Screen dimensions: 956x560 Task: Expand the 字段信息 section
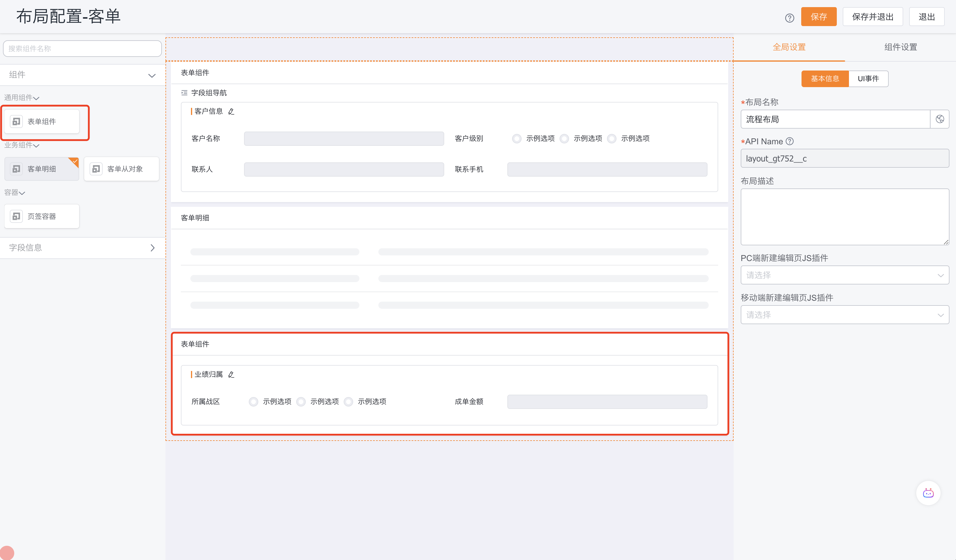pos(82,248)
